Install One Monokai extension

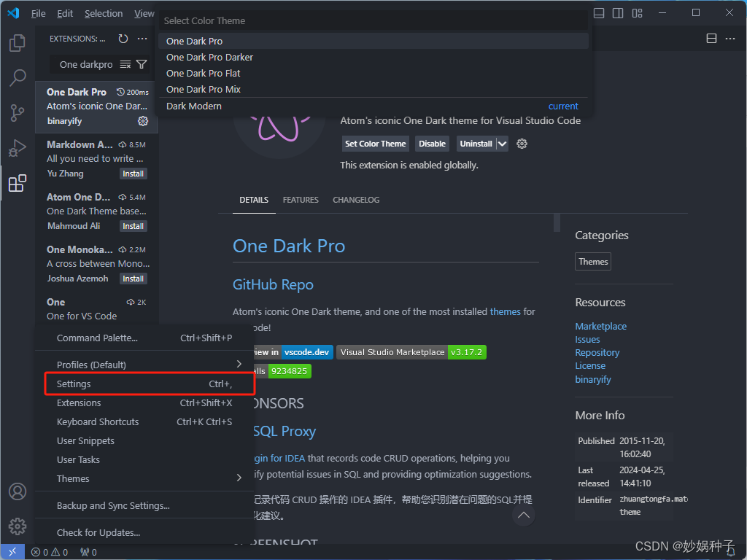pos(133,279)
